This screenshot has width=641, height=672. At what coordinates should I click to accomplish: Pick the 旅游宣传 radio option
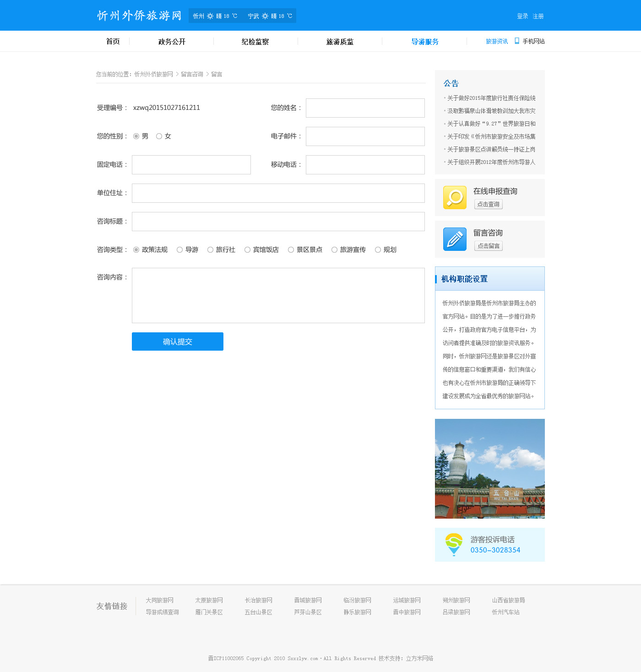click(334, 249)
